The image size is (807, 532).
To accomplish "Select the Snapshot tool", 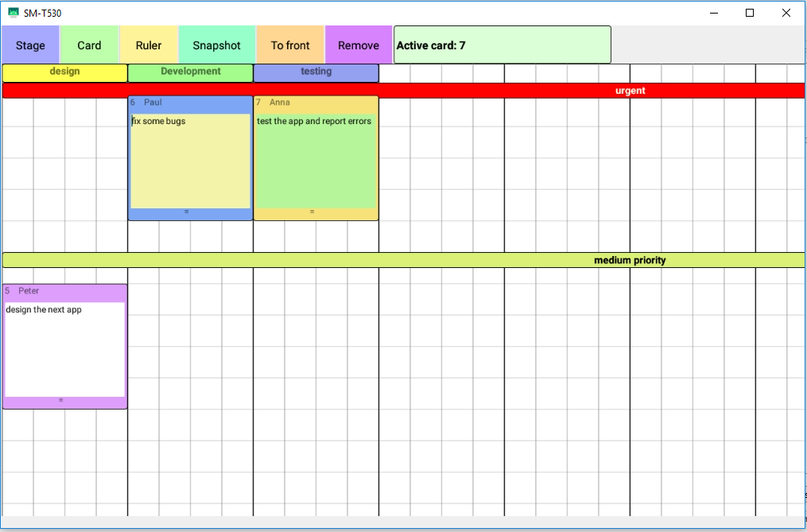I will pos(216,45).
